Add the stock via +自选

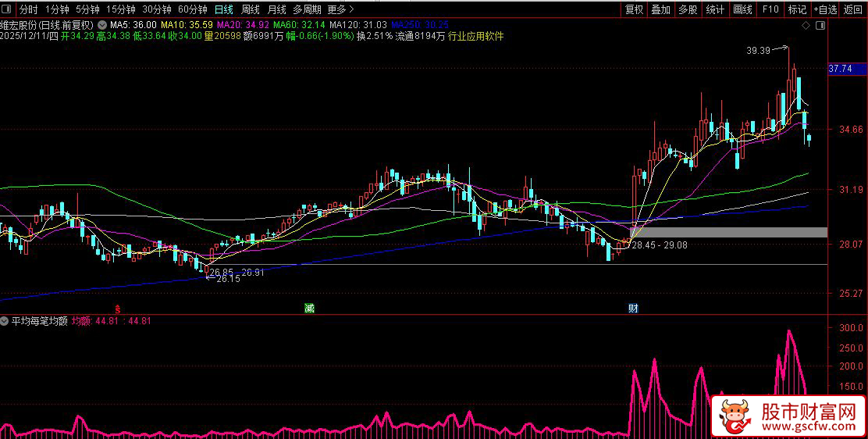825,9
